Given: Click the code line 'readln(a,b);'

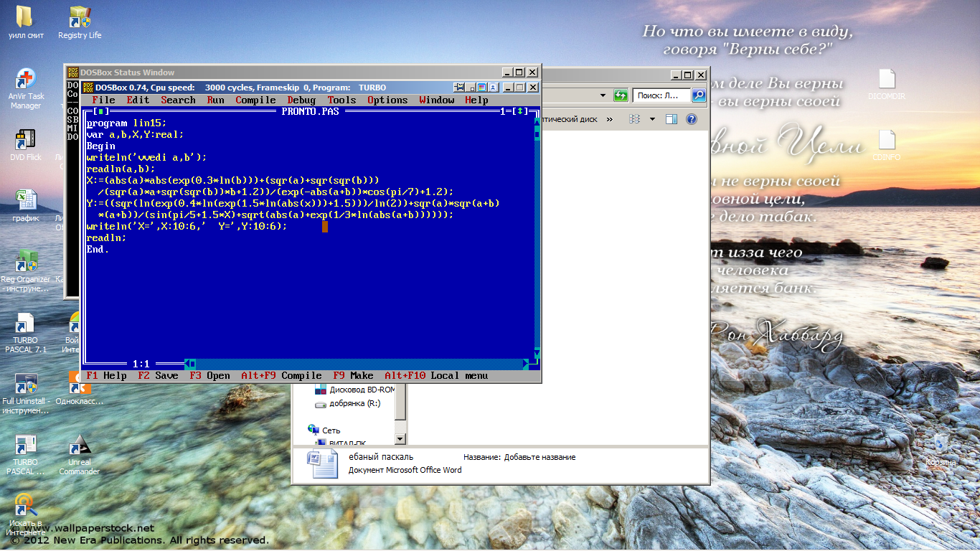Looking at the screenshot, I should tap(121, 169).
